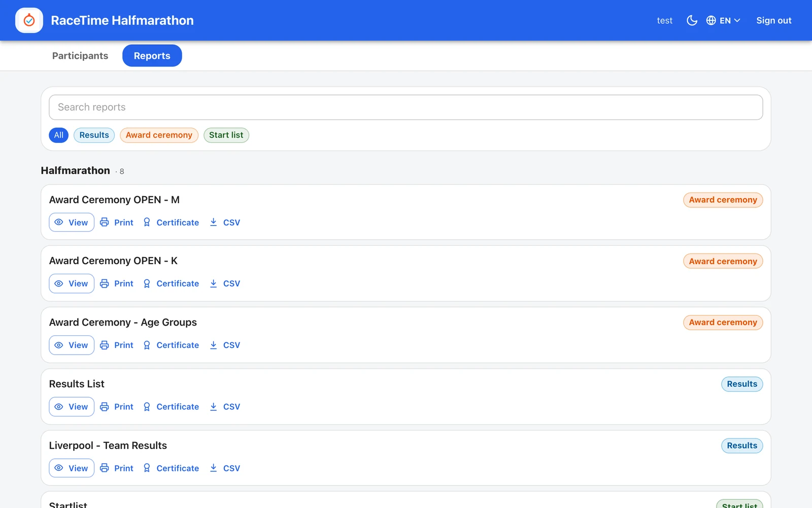This screenshot has width=812, height=508.
Task: Click the Halfmarathon section heading
Action: (75, 171)
